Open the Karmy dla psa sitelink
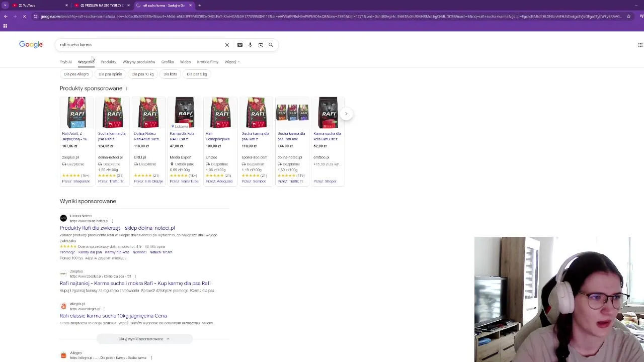The width and height of the screenshot is (644, 362). tap(90, 252)
